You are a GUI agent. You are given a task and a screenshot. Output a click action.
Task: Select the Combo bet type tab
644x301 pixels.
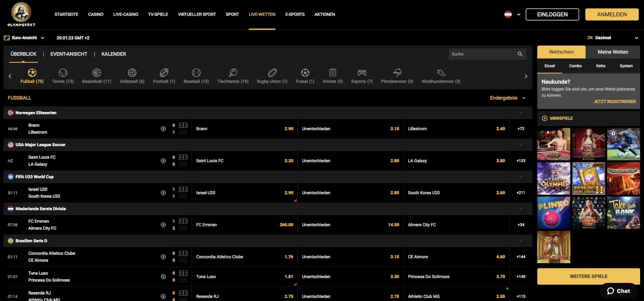[x=575, y=66]
